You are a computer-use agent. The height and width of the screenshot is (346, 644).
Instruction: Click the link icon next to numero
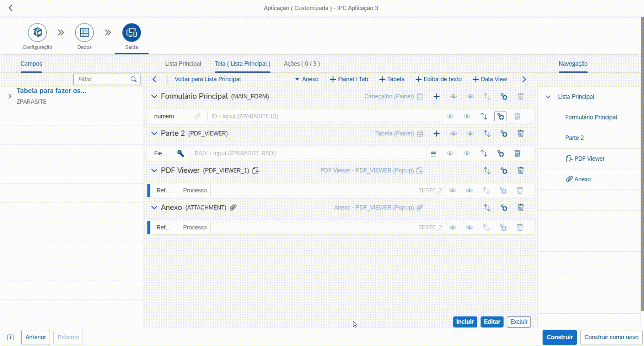point(197,116)
